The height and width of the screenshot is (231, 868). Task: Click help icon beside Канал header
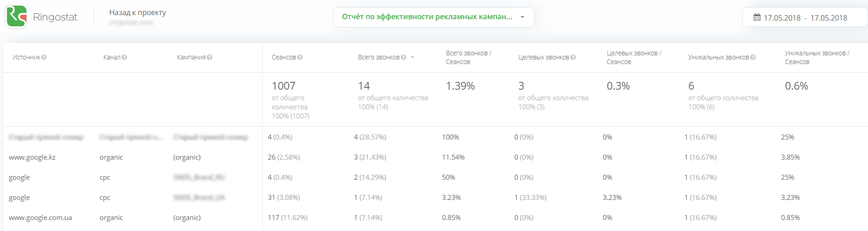pyautogui.click(x=124, y=58)
